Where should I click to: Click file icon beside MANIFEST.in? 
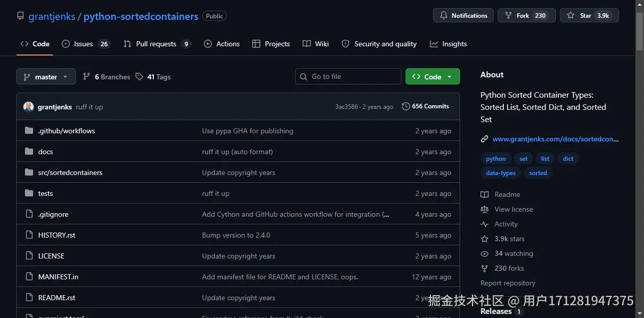[29, 277]
